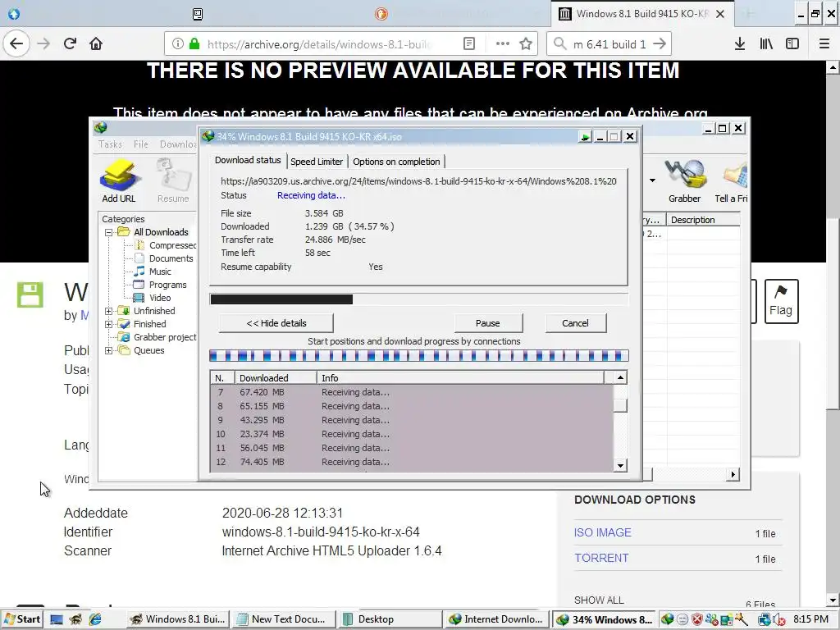Image resolution: width=840 pixels, height=630 pixels.
Task: Click the Tell a Friend icon
Action: tap(731, 180)
